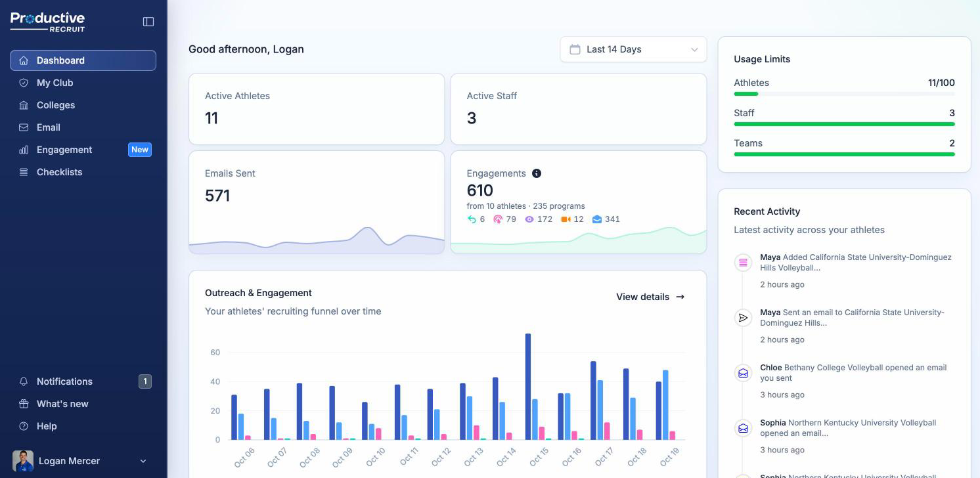
Task: Open the Email section
Action: [83, 127]
